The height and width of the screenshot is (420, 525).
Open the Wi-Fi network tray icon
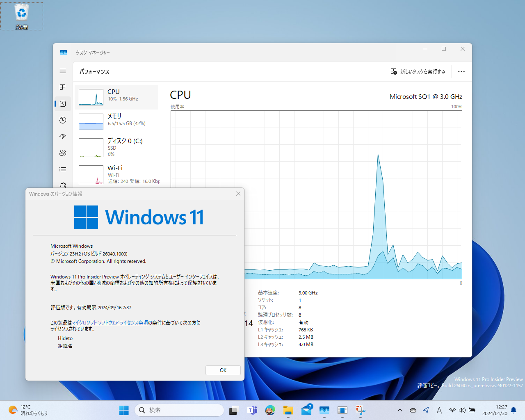[452, 410]
